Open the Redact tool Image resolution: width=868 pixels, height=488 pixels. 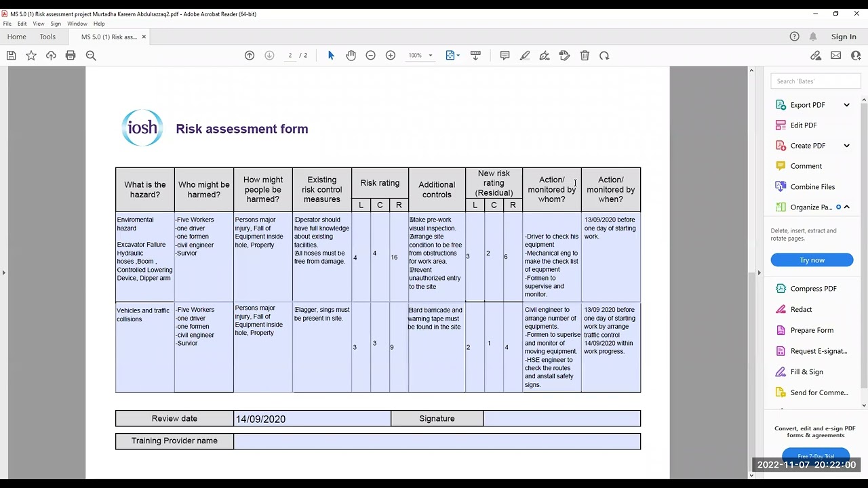[x=800, y=310]
